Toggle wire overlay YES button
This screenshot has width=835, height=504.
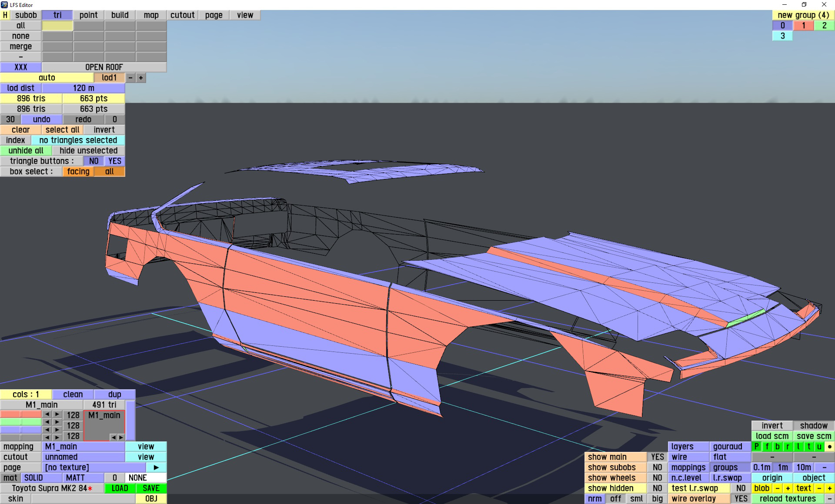click(741, 498)
